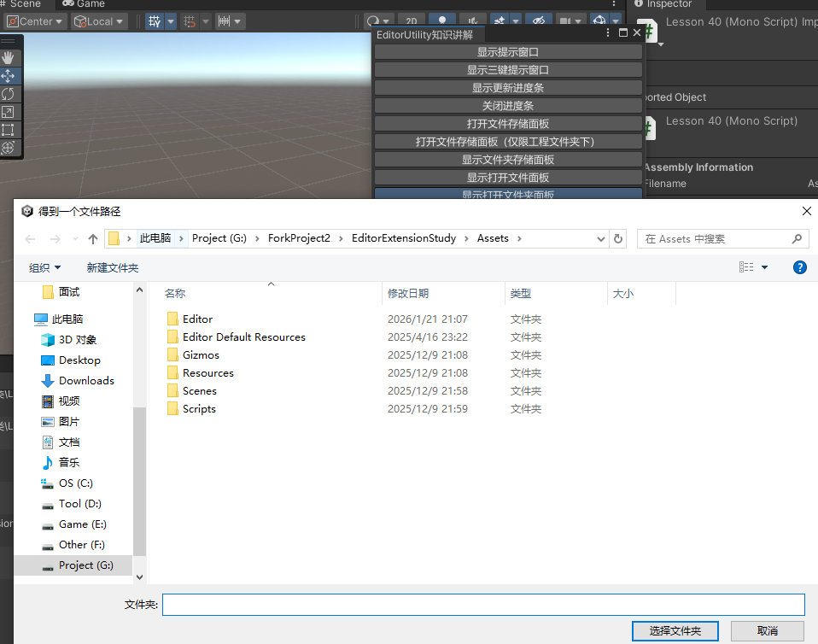
Task: Click the 显示提示窗口 button
Action: [508, 52]
